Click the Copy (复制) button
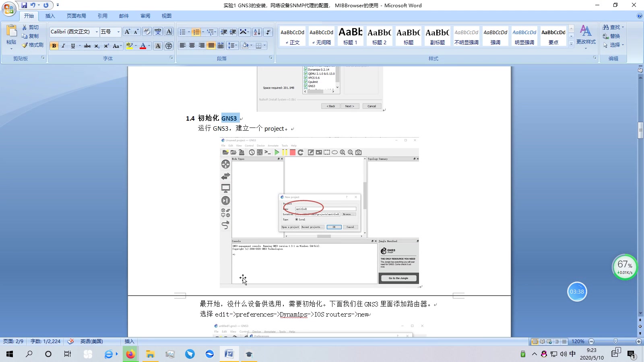The height and width of the screenshot is (362, 644). pyautogui.click(x=31, y=36)
